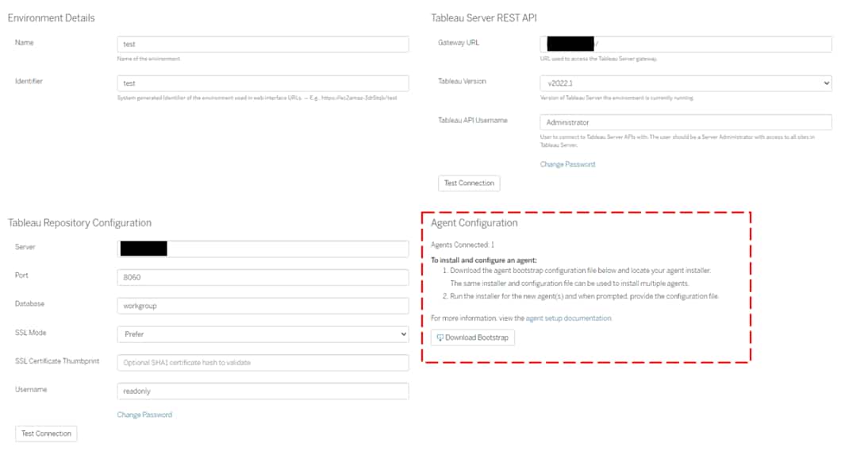The image size is (868, 451).
Task: Click the repository Server input field
Action: (x=263, y=249)
